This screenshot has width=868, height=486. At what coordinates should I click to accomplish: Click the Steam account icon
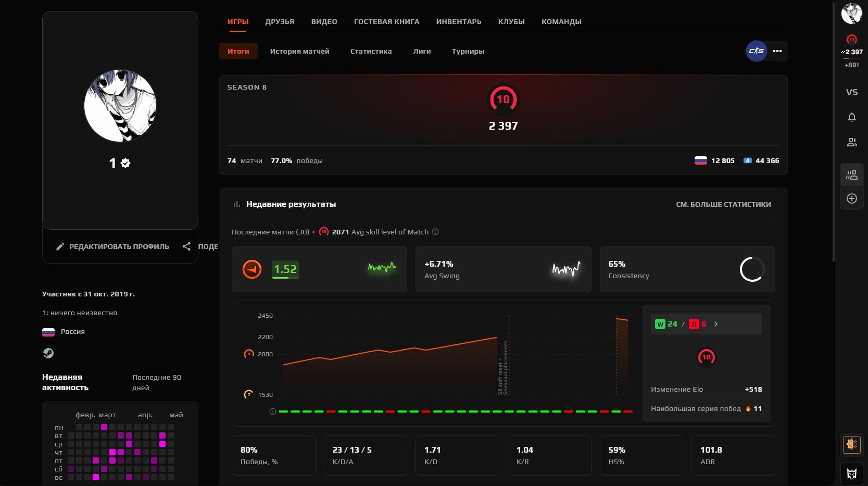coord(48,353)
